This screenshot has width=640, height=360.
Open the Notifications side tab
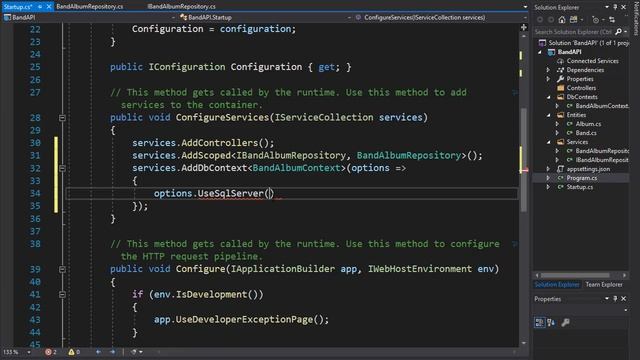tap(636, 18)
